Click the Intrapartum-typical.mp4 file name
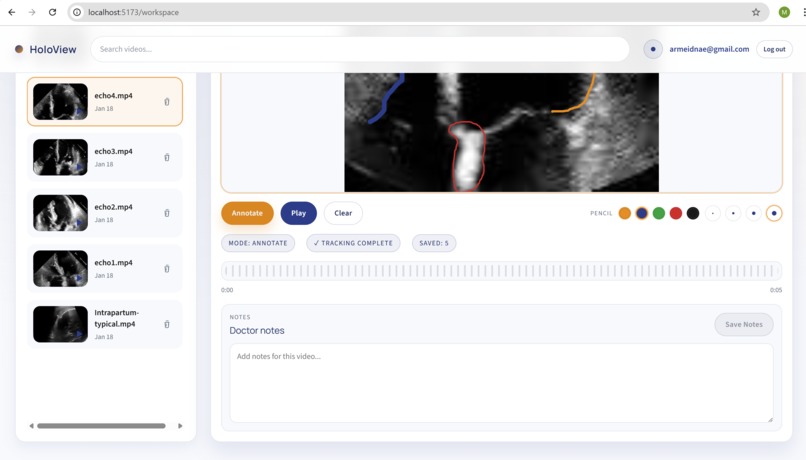Screen dimensions: 806x460 click(x=116, y=318)
